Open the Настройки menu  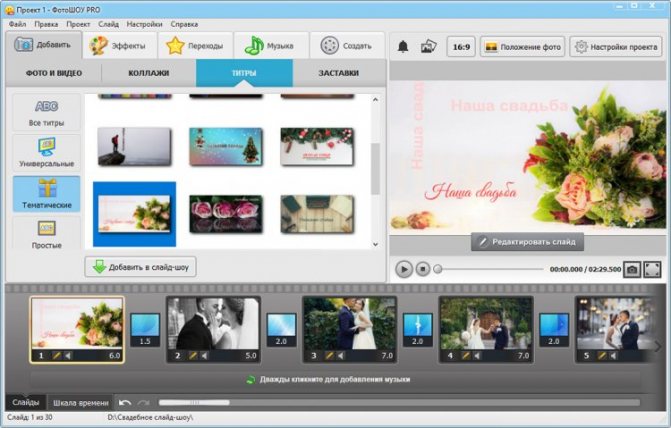[x=144, y=24]
